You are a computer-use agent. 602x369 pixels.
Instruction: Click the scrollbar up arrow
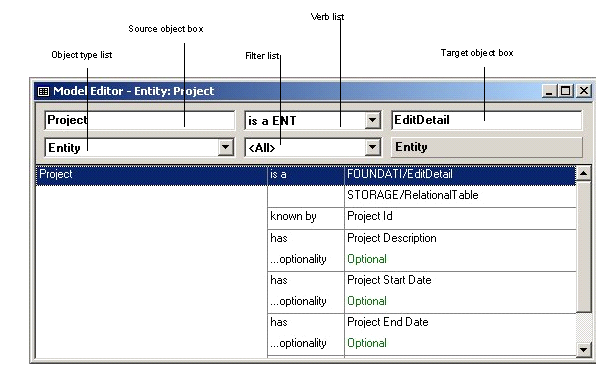(584, 174)
